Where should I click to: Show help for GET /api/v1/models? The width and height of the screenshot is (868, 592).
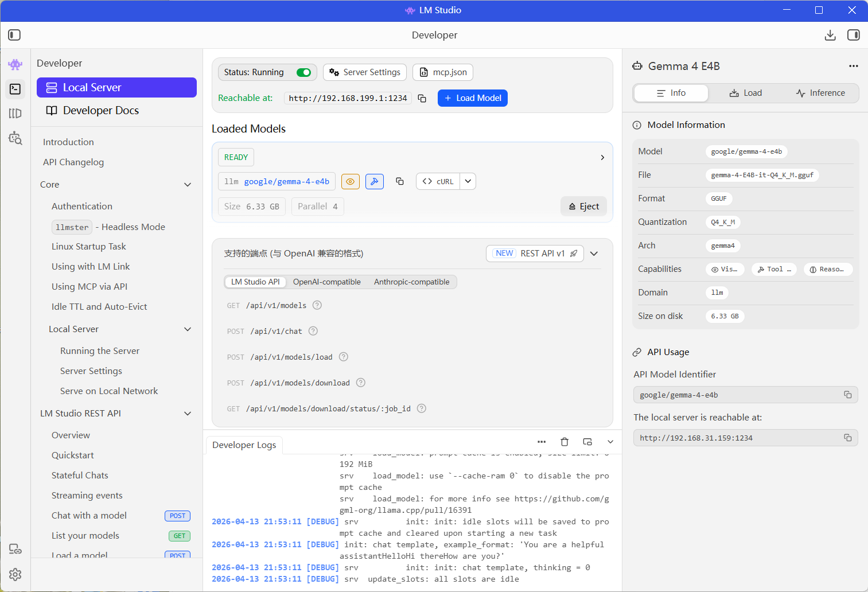[317, 305]
